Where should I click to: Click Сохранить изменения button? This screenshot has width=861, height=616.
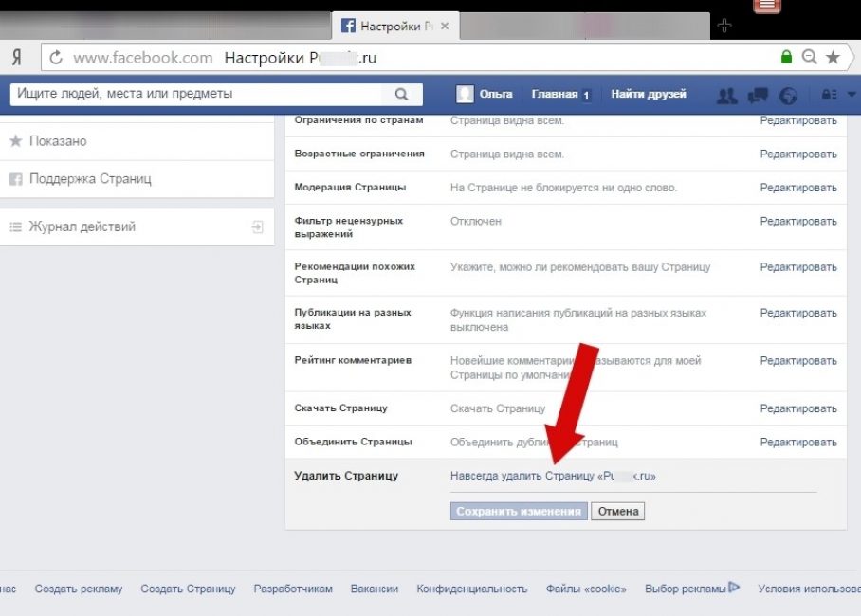click(x=519, y=511)
